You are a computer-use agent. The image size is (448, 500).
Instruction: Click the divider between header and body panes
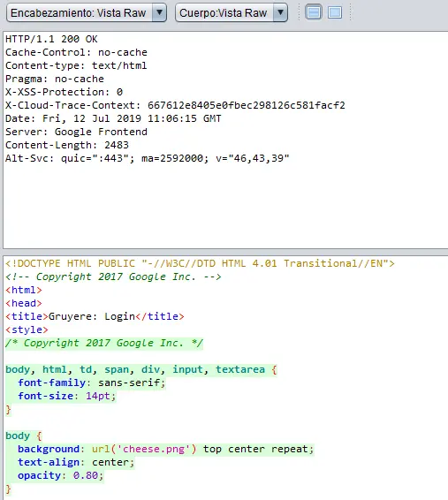point(224,252)
